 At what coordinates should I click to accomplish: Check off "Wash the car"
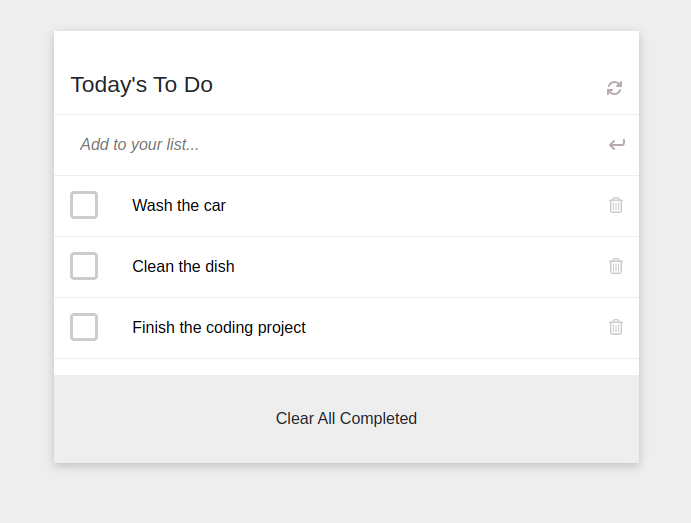click(84, 205)
